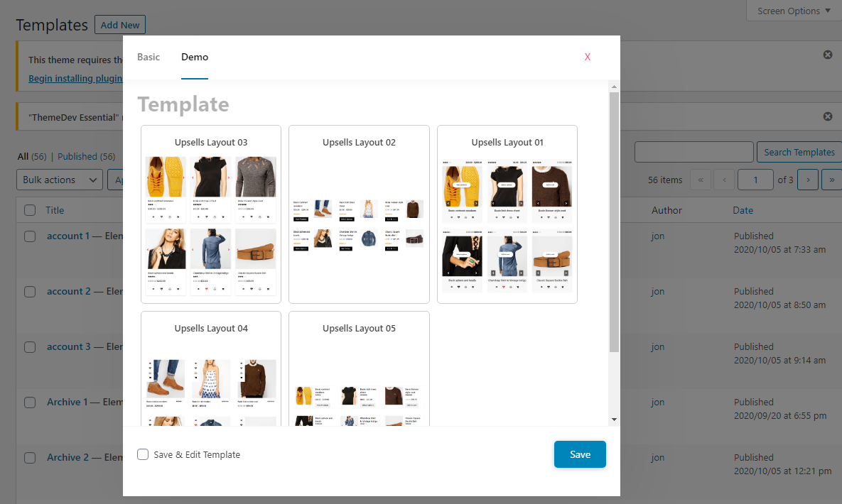Screen dimensions: 842x504
Task: Click the current page number field
Action: click(755, 180)
